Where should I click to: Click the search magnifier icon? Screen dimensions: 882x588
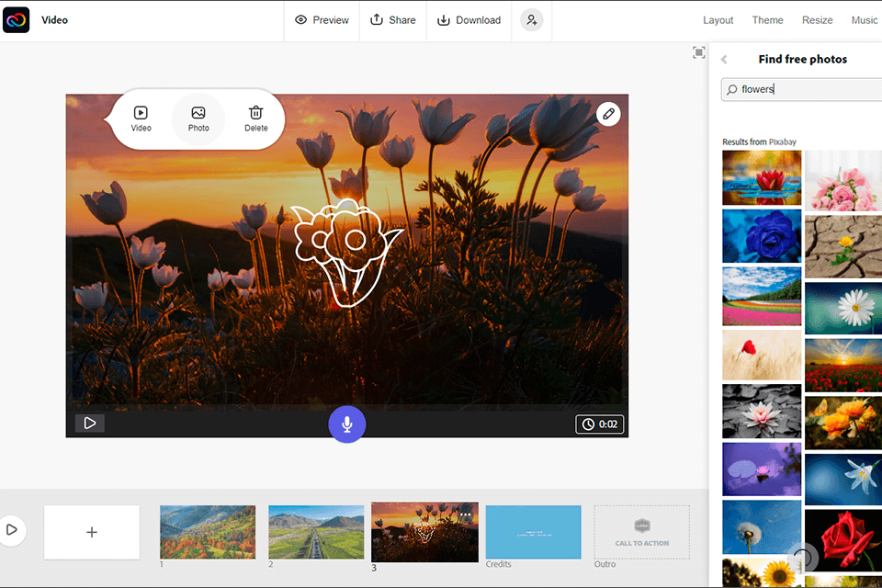tap(732, 89)
